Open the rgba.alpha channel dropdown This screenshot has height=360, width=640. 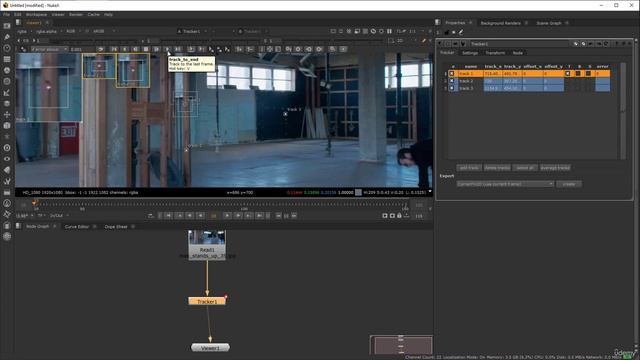pos(48,31)
